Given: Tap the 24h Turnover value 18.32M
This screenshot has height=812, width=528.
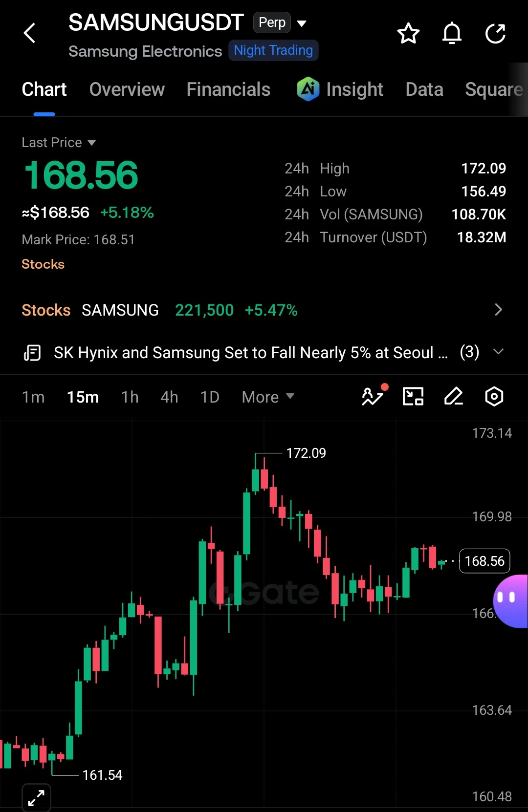Looking at the screenshot, I should pos(482,237).
